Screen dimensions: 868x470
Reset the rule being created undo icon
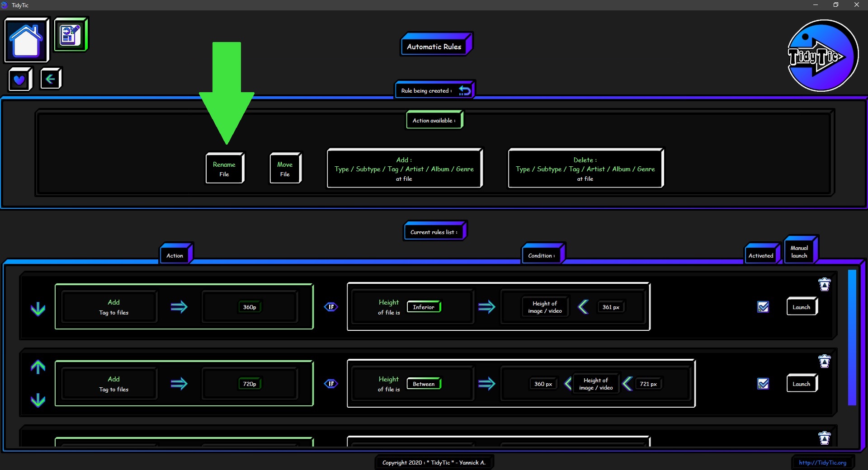(464, 90)
